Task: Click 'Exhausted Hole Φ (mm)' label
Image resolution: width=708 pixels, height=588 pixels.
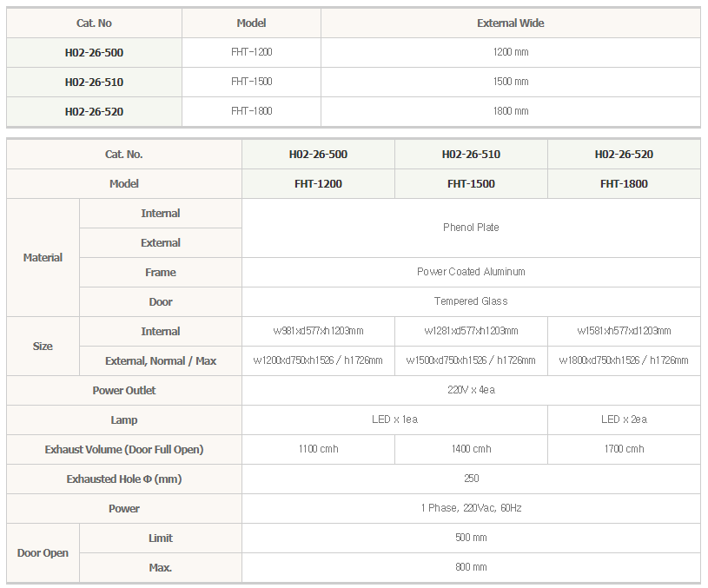Action: tap(124, 479)
